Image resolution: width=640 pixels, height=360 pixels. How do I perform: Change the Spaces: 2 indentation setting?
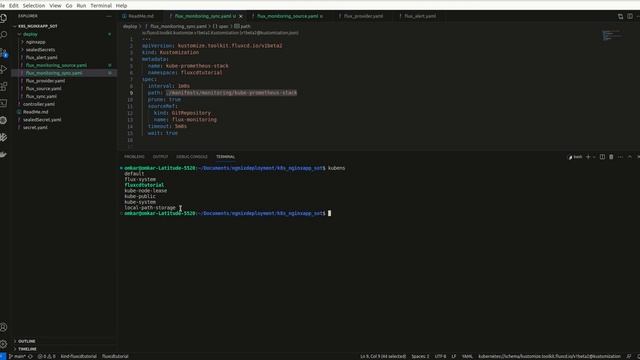point(420,356)
